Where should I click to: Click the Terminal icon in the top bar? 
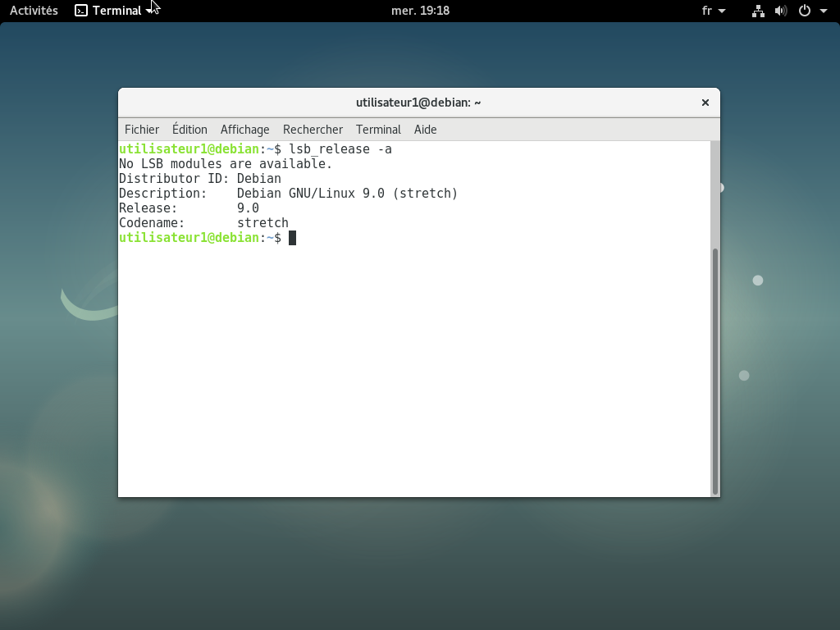coord(81,11)
